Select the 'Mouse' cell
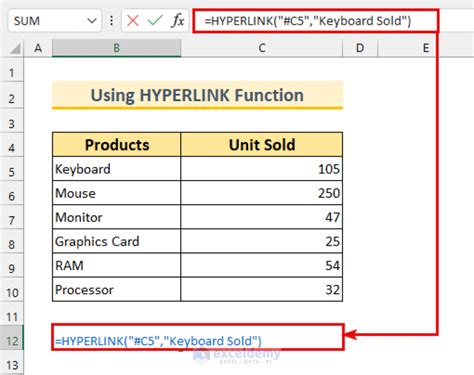Screen dimensions: 474x375 [x=117, y=193]
